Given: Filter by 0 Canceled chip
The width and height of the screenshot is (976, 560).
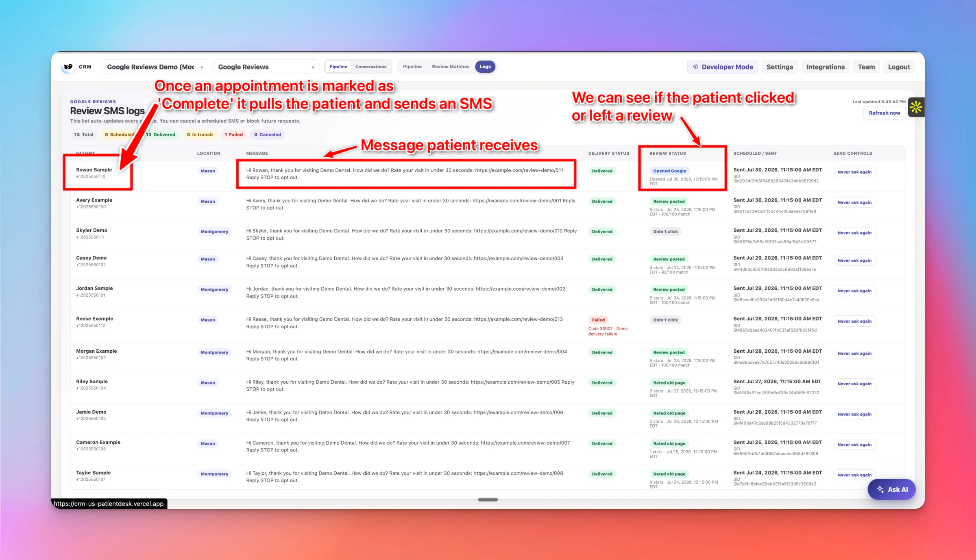Looking at the screenshot, I should click(268, 135).
